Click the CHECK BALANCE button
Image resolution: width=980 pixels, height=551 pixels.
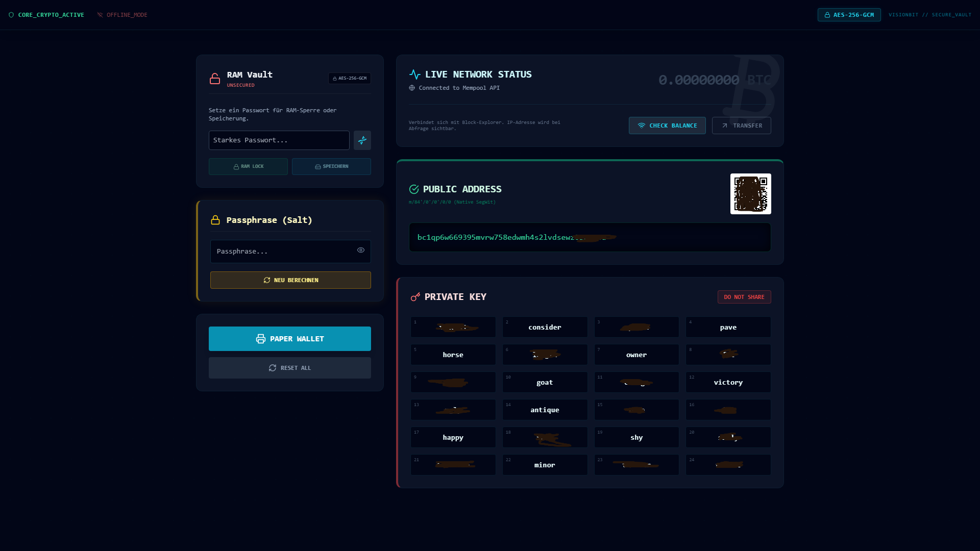pos(667,126)
